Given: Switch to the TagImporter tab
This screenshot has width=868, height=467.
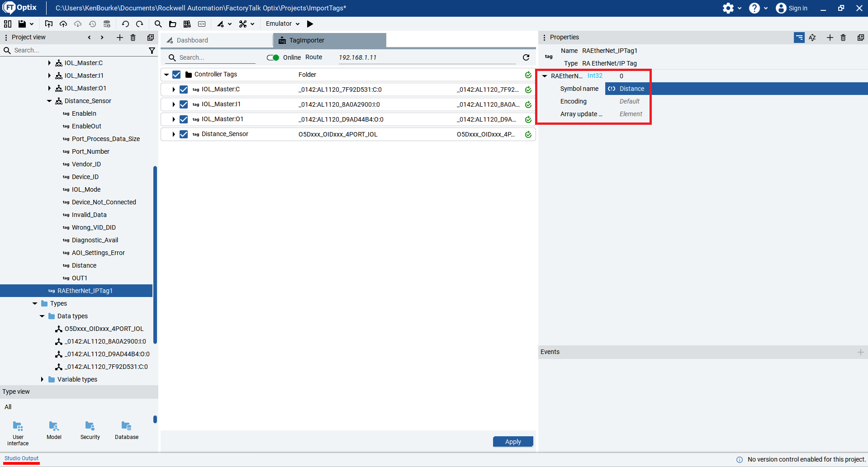Looking at the screenshot, I should pos(330,40).
